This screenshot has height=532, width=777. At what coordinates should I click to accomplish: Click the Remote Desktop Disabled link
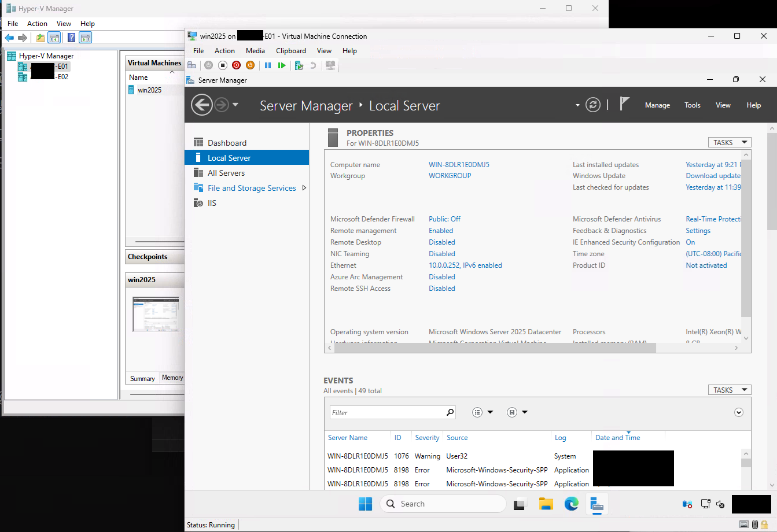point(441,242)
